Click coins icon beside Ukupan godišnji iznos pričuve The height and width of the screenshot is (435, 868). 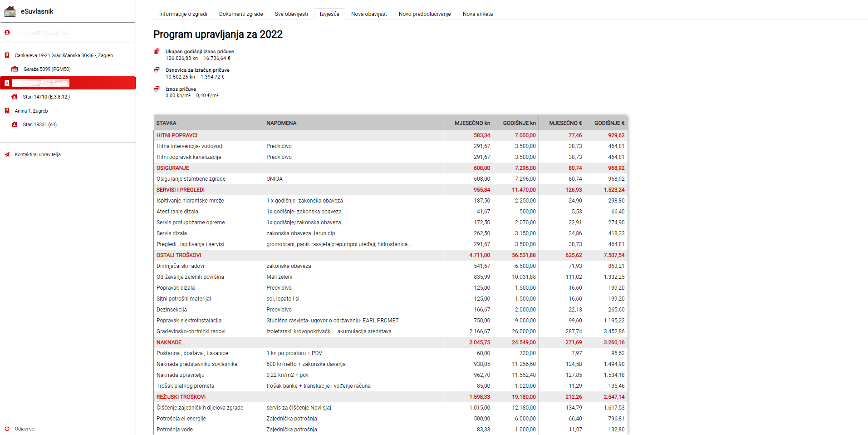coord(157,51)
